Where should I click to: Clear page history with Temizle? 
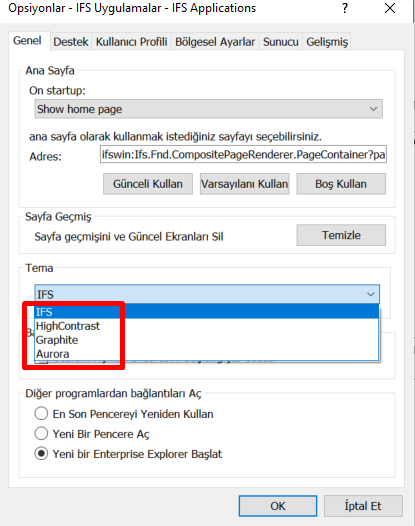click(x=341, y=235)
